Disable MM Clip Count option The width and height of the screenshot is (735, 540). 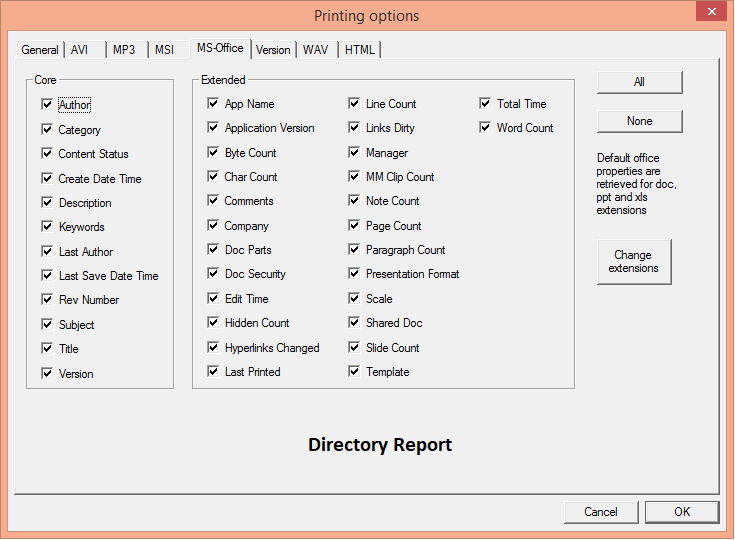tap(354, 176)
